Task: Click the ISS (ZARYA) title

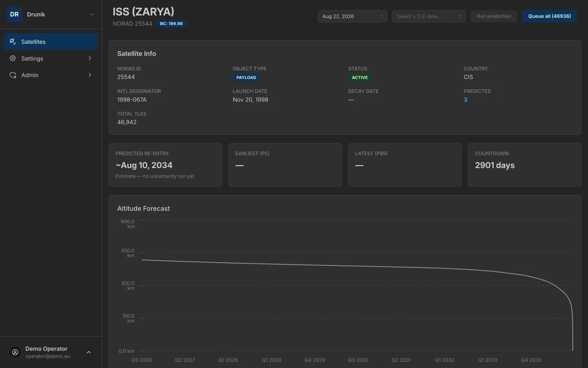Action: (143, 11)
